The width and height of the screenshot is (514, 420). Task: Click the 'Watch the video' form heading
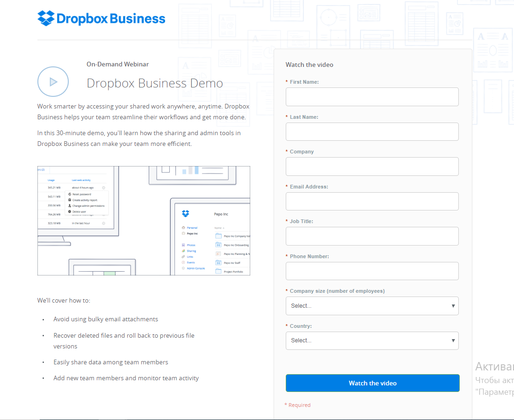[309, 65]
